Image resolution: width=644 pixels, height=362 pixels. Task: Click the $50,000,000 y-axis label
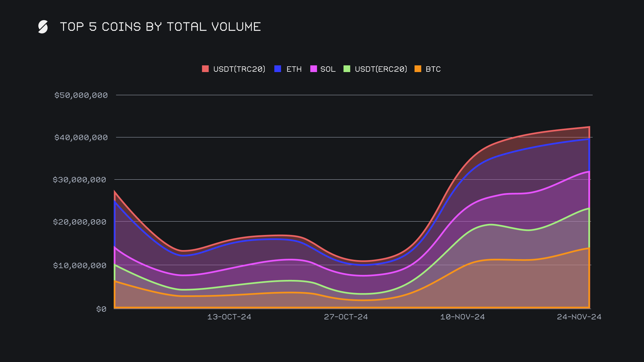(x=81, y=95)
